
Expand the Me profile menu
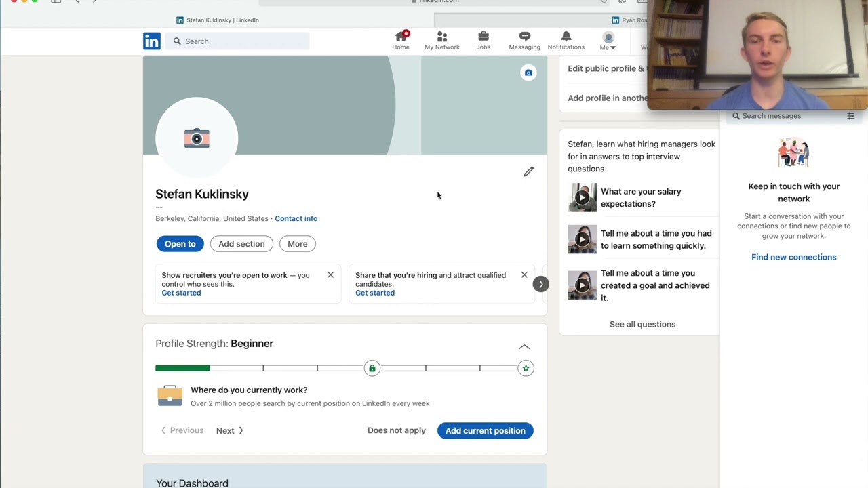coord(608,41)
